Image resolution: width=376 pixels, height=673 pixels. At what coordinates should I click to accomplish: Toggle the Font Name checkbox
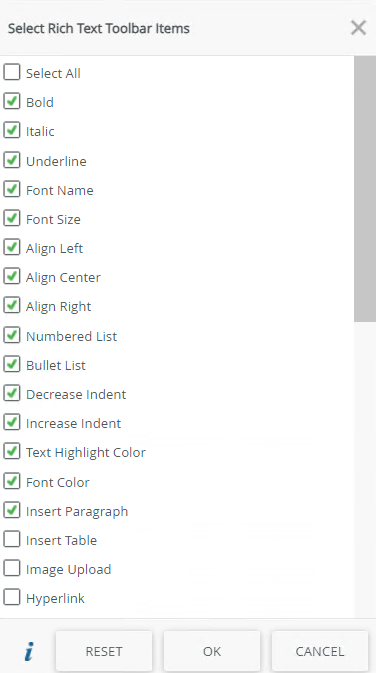12,189
